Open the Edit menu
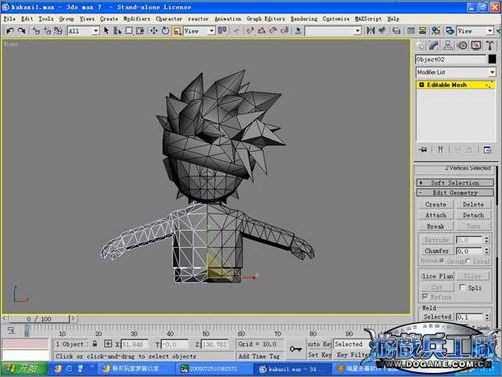Viewport: 502px width, 377px height. [x=27, y=19]
